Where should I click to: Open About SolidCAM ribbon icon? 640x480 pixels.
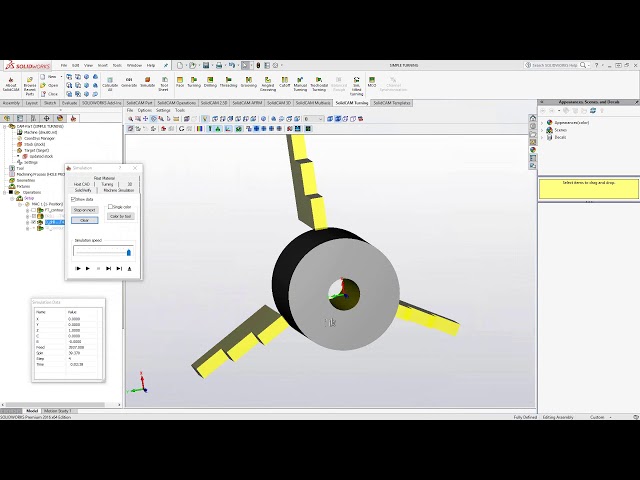11,84
